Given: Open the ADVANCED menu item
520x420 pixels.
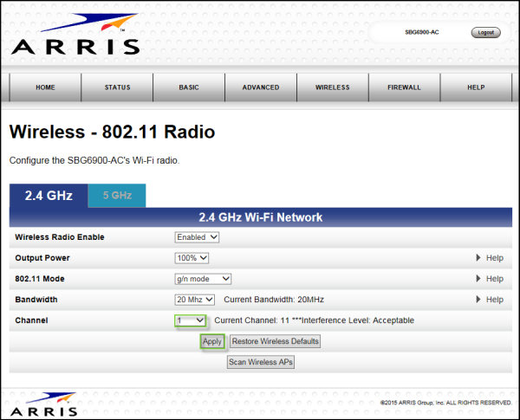Looking at the screenshot, I should click(261, 87).
